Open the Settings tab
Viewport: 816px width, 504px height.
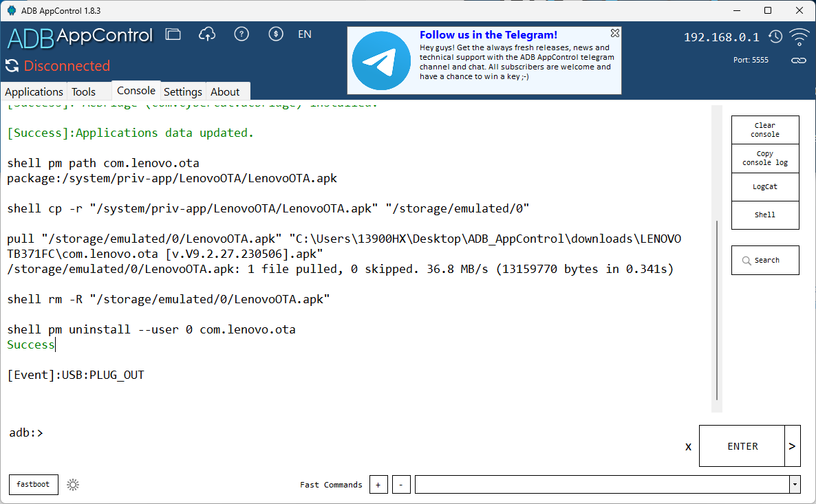point(182,91)
